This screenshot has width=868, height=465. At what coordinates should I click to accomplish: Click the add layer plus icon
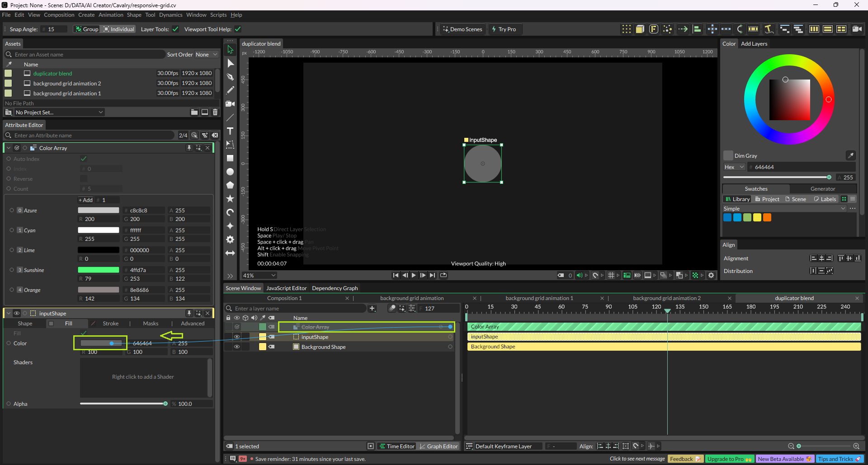click(x=372, y=308)
